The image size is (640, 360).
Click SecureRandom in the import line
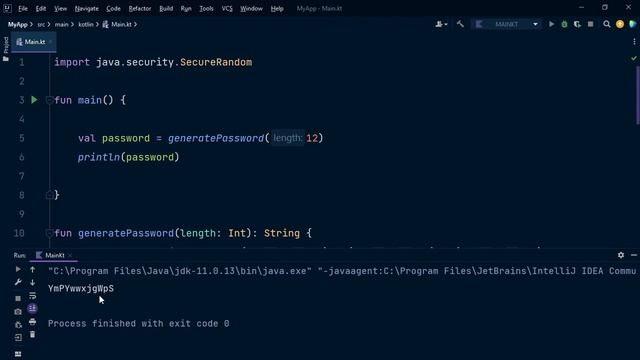coord(216,62)
